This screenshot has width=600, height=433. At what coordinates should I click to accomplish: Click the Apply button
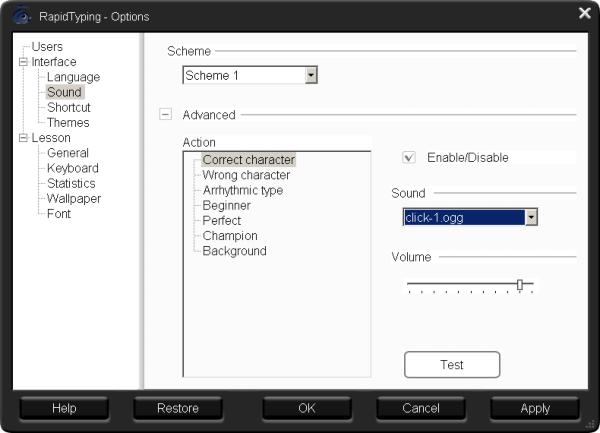click(535, 408)
